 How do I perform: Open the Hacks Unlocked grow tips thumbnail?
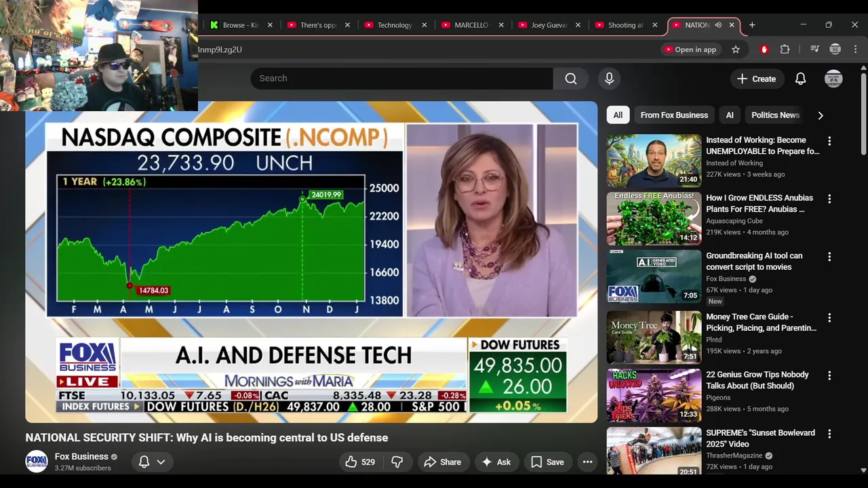pos(654,395)
